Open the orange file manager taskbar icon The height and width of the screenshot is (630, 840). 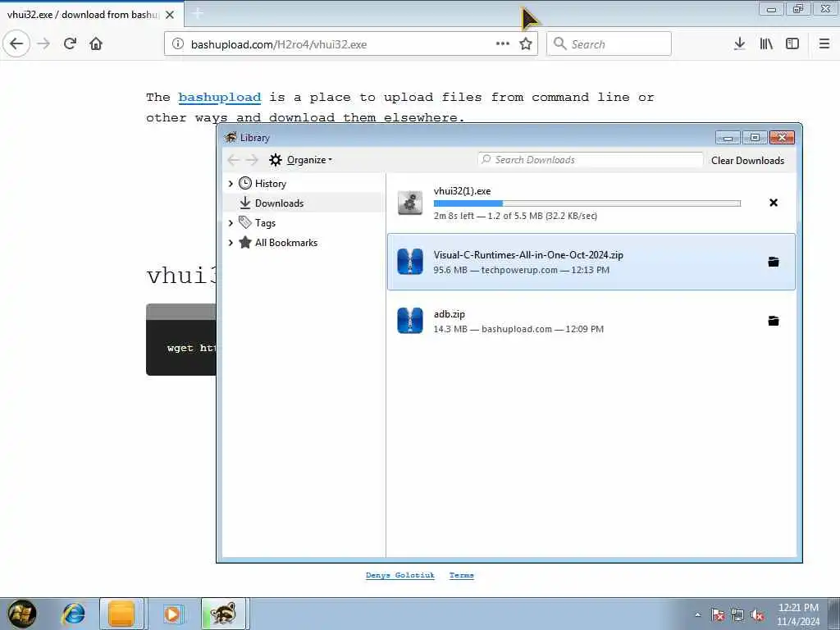click(121, 614)
